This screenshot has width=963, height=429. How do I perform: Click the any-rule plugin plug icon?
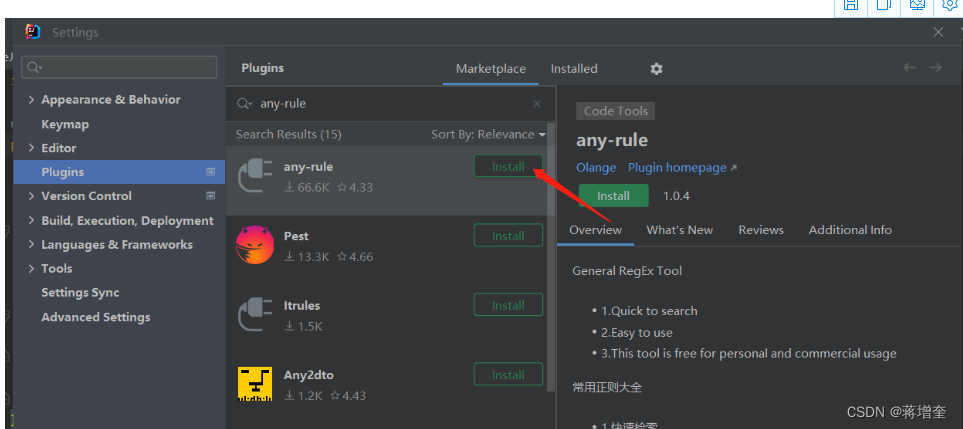pyautogui.click(x=255, y=176)
